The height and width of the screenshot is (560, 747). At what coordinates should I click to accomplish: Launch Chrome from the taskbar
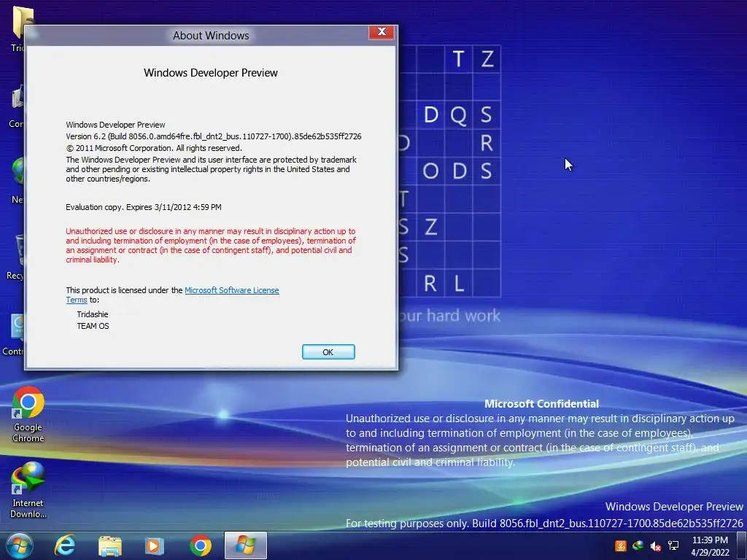200,545
